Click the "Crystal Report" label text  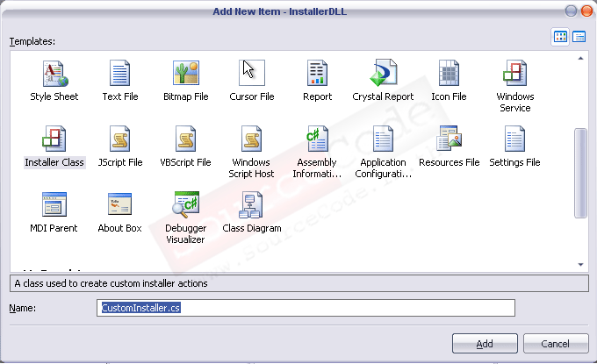click(x=383, y=96)
